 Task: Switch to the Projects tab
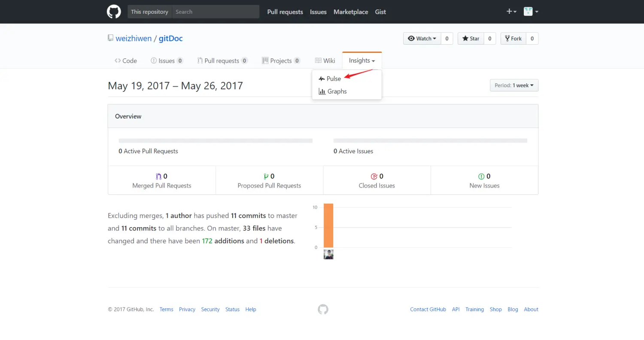click(281, 61)
